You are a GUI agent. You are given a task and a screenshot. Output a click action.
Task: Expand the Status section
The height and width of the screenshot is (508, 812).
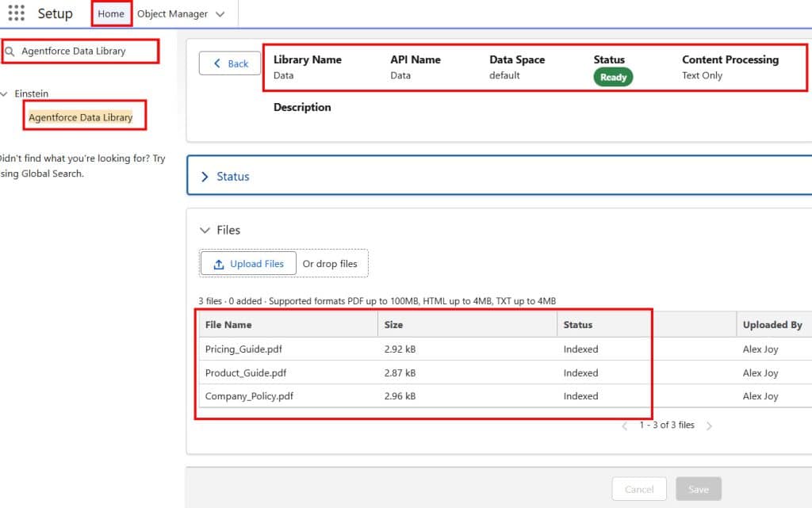[x=205, y=177]
